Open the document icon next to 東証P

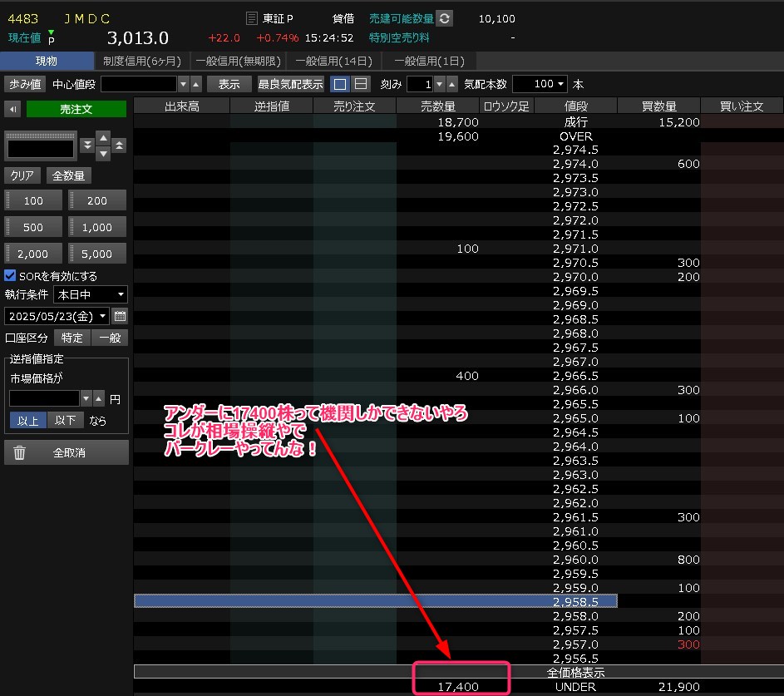(x=252, y=18)
